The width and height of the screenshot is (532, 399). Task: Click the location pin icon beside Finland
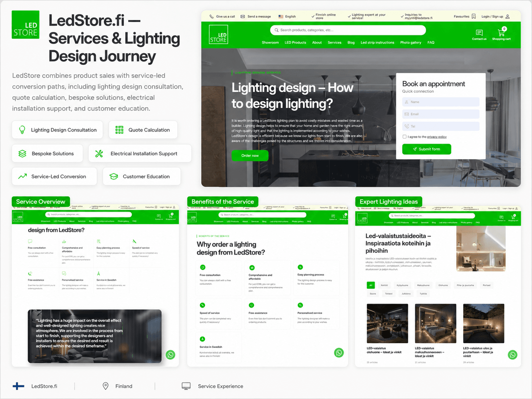[x=105, y=386]
